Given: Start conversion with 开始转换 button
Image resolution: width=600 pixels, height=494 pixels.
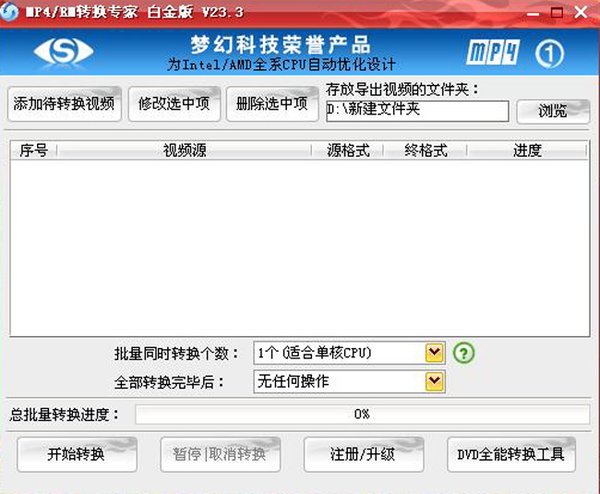Looking at the screenshot, I should click(77, 455).
